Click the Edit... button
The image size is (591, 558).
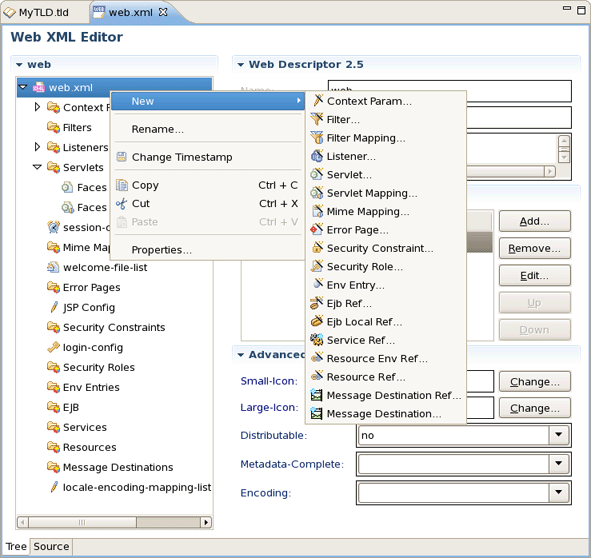[534, 276]
